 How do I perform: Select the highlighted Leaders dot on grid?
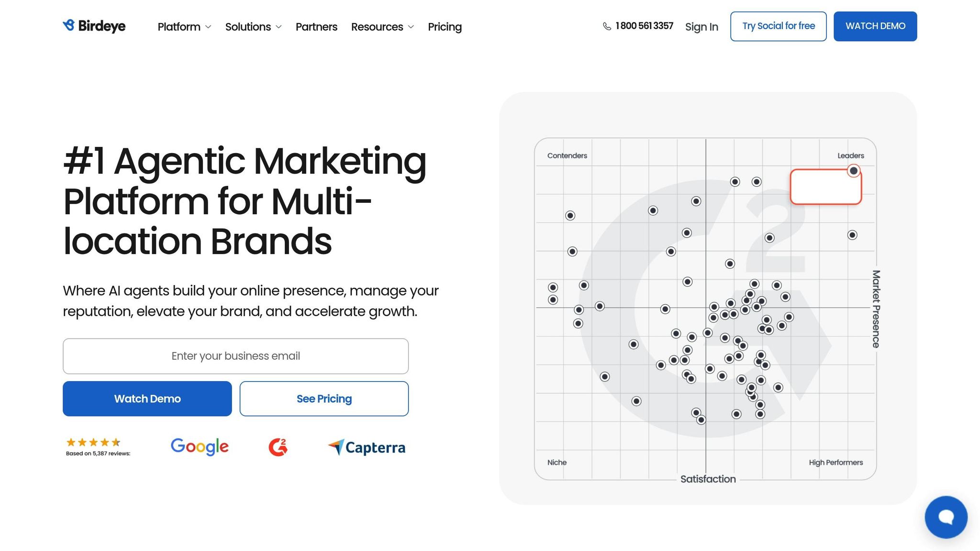click(x=853, y=171)
